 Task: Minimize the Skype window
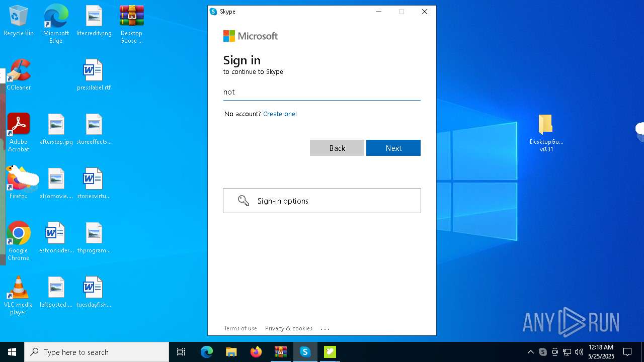coord(379,12)
